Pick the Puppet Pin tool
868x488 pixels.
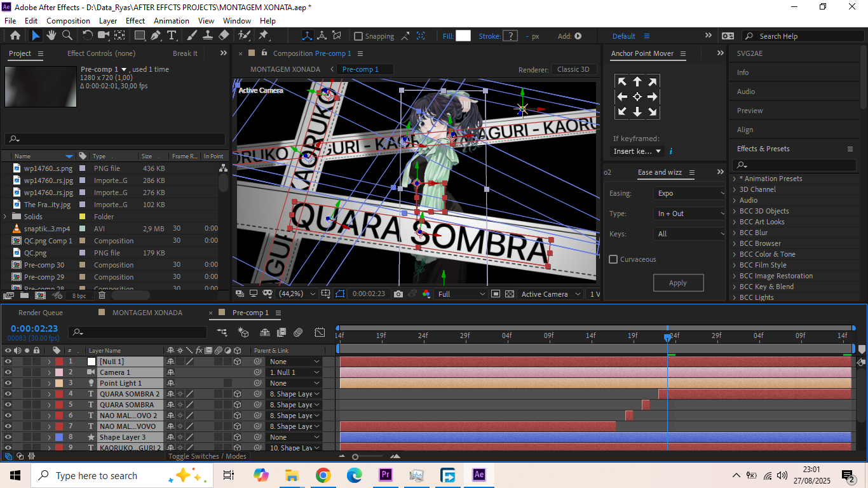coord(263,36)
